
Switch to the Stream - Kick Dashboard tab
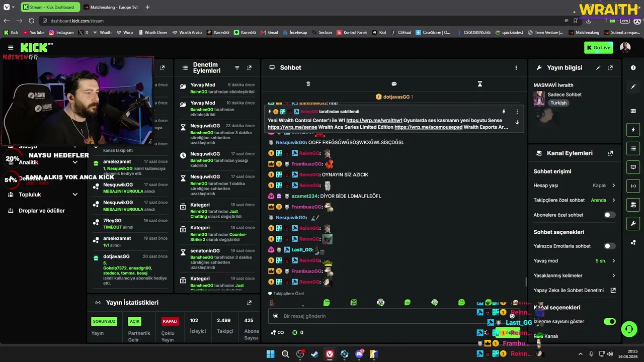tap(49, 7)
